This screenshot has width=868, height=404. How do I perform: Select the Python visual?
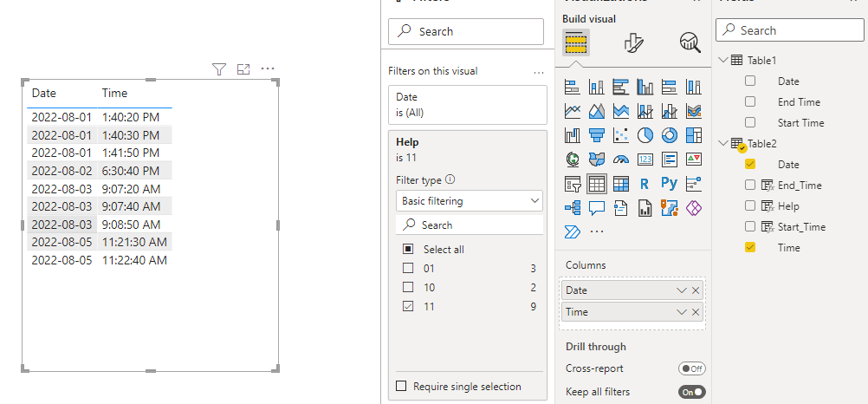[670, 184]
